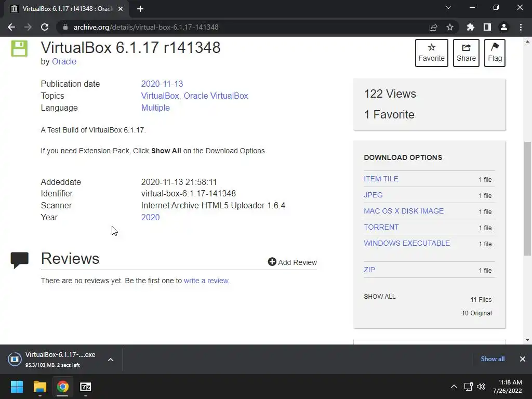Close the VirtualBox 6.1.17 tab
532x399 pixels.
click(x=121, y=9)
